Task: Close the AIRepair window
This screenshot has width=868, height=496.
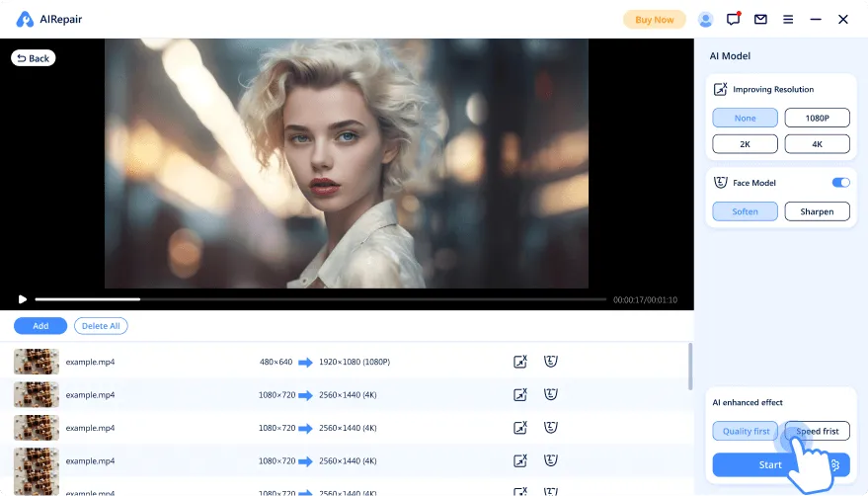Action: point(843,20)
